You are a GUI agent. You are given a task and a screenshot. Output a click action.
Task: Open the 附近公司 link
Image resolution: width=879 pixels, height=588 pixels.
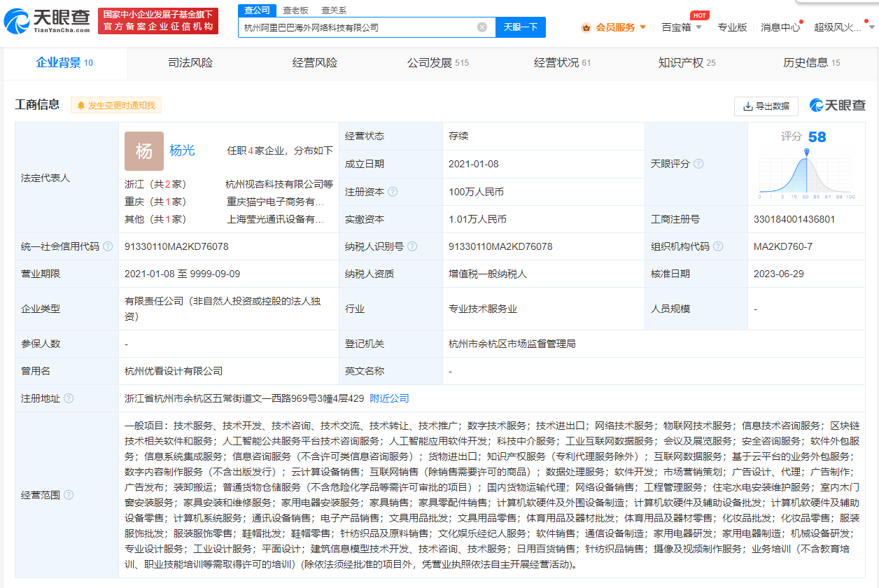pos(389,398)
